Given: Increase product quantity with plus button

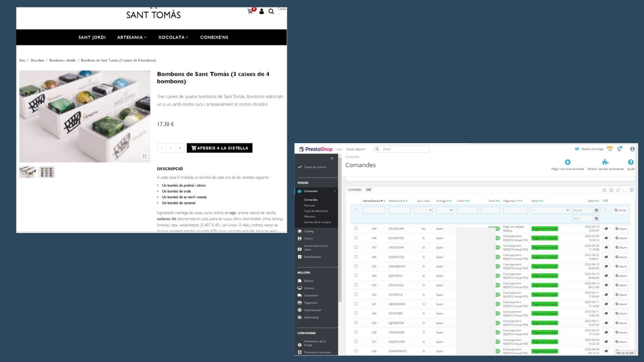Looking at the screenshot, I should click(180, 148).
